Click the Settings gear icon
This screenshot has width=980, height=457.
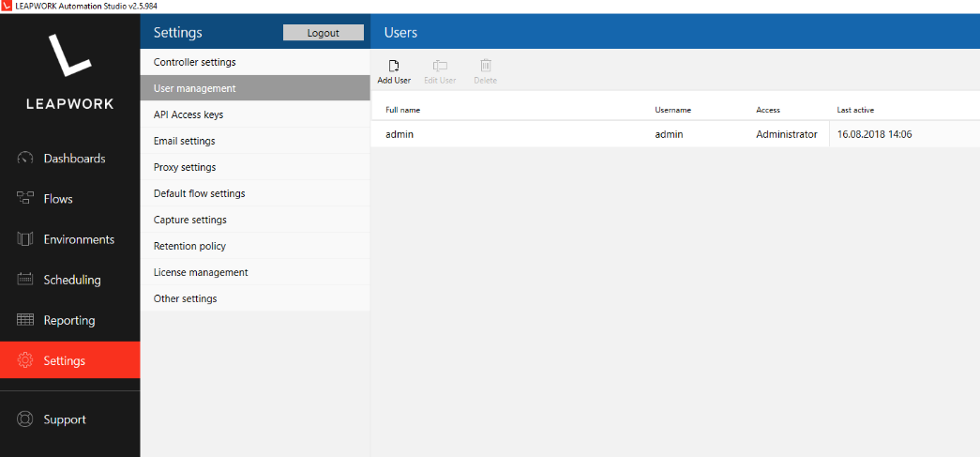click(x=25, y=360)
